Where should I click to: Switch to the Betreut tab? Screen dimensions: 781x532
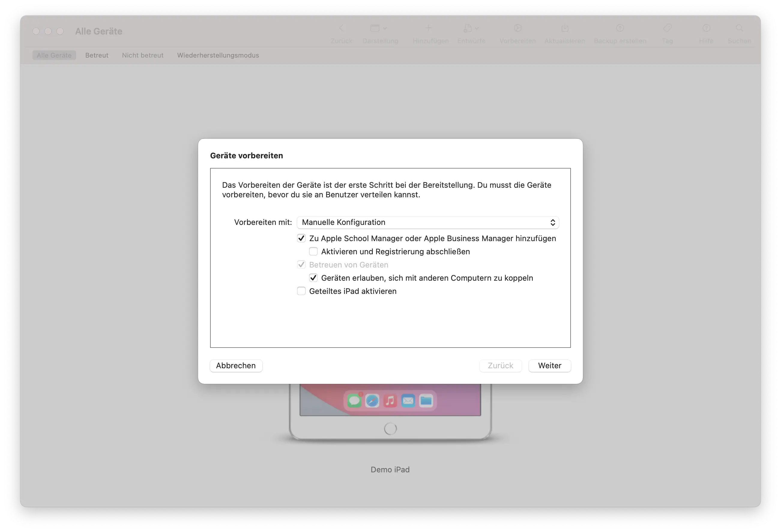(97, 55)
